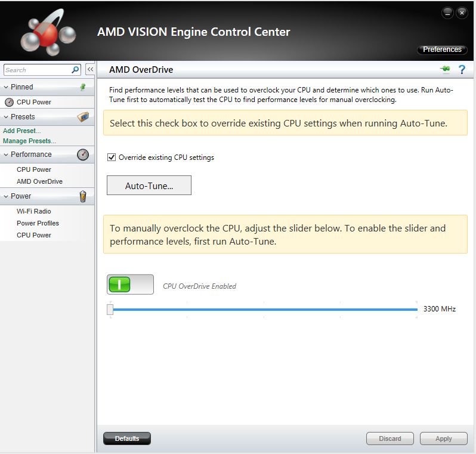Click the middle of the blue frequency slider track

265,310
